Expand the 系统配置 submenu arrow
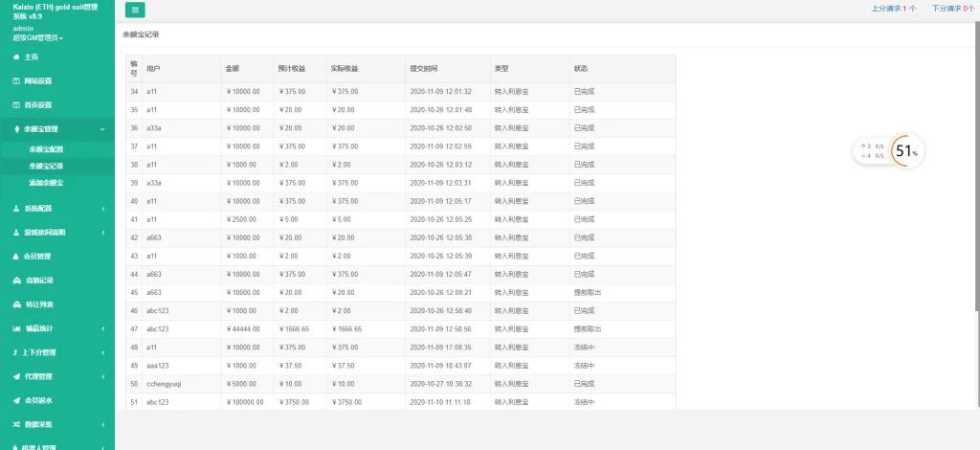Image resolution: width=980 pixels, height=450 pixels. (102, 209)
